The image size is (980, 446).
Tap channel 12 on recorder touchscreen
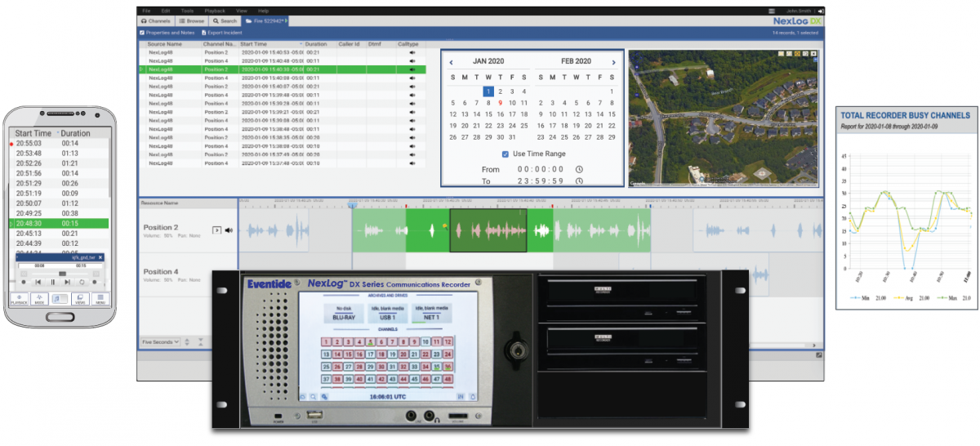448,342
